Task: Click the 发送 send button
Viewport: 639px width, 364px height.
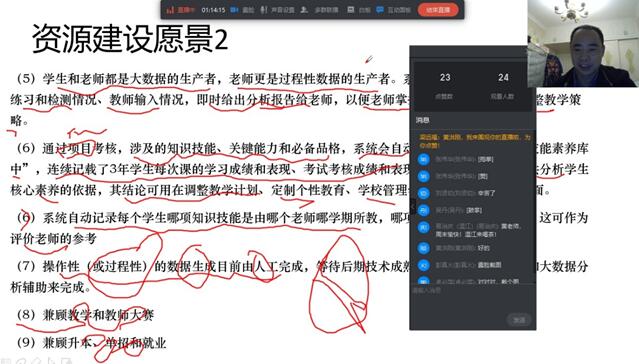Action: pos(519,320)
